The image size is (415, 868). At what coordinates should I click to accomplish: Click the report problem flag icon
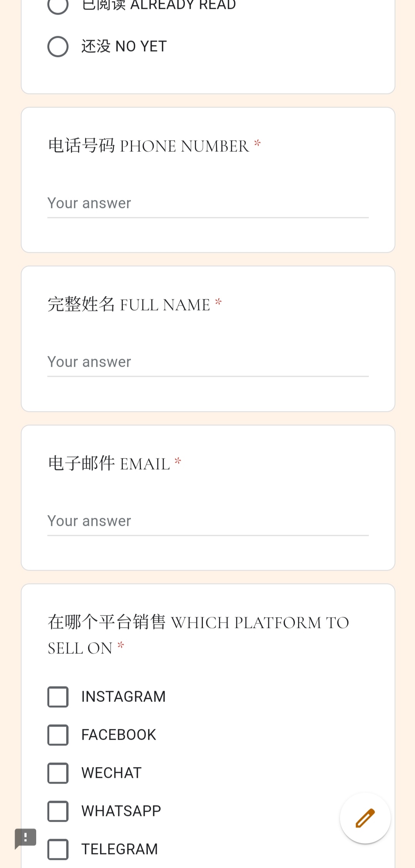pyautogui.click(x=25, y=838)
